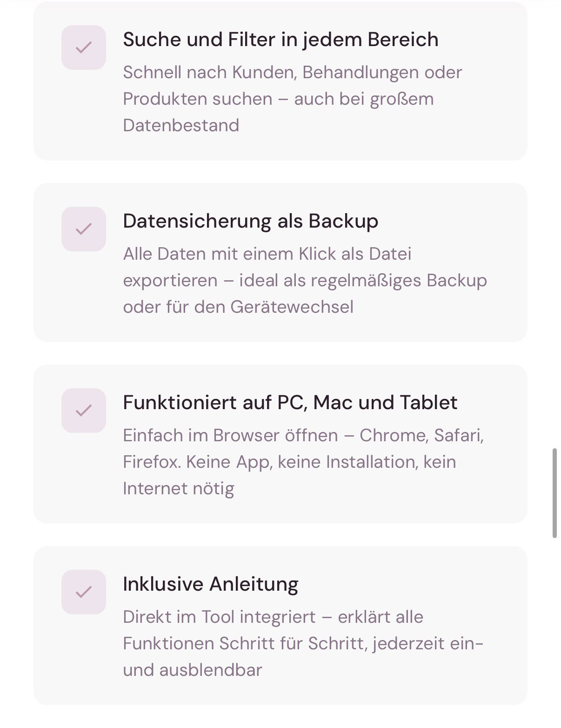The height and width of the screenshot is (728, 561).
Task: Click the Suche und Filter feature card
Action: pyautogui.click(x=280, y=81)
